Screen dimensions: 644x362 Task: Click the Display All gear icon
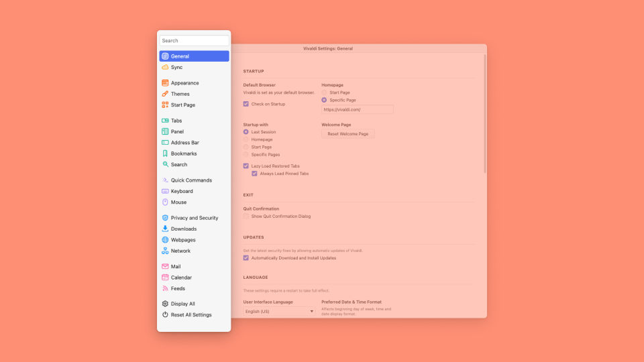pyautogui.click(x=165, y=304)
